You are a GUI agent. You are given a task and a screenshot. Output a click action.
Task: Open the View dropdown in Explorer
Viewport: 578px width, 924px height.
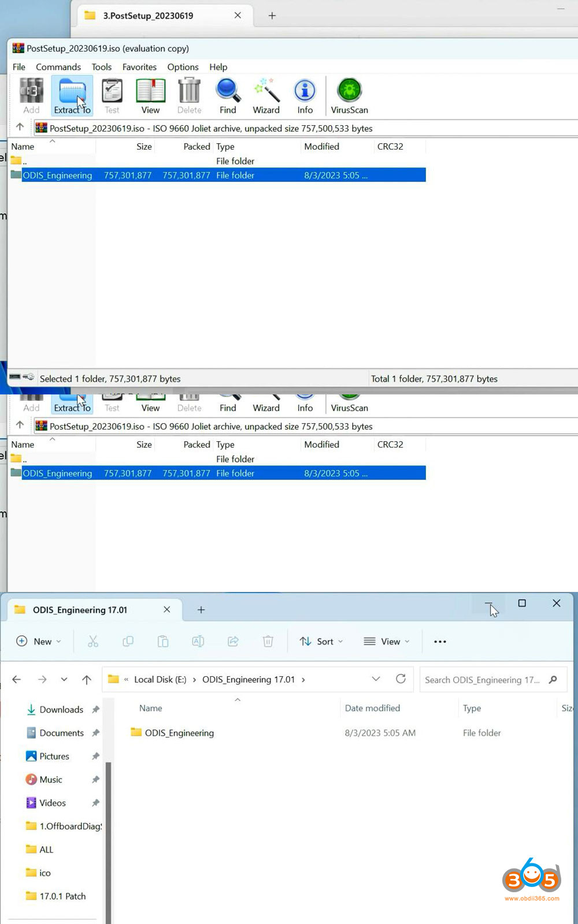click(387, 642)
